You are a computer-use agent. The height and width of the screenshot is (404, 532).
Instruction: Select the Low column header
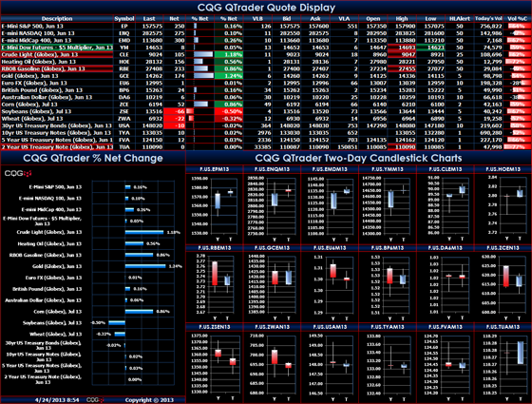pyautogui.click(x=430, y=19)
